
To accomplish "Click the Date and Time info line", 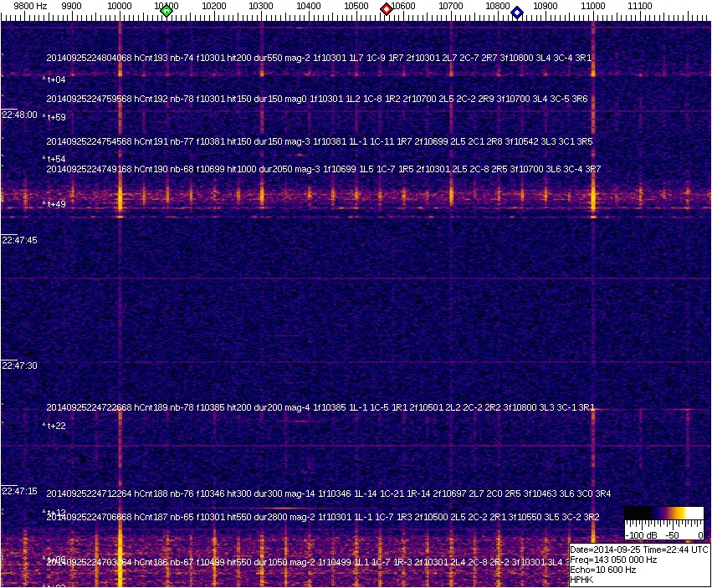I will pos(639,550).
